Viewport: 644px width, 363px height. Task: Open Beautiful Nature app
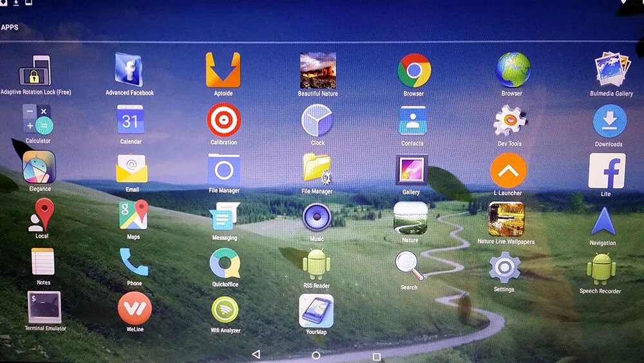[x=318, y=70]
